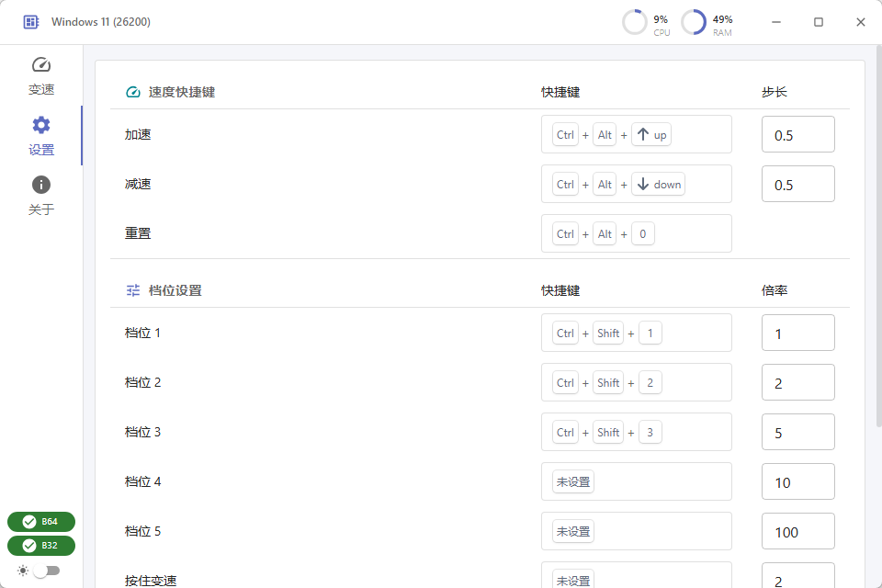The width and height of the screenshot is (882, 588).
Task: Edit 档位 3 multiplier value 5
Action: (x=797, y=432)
